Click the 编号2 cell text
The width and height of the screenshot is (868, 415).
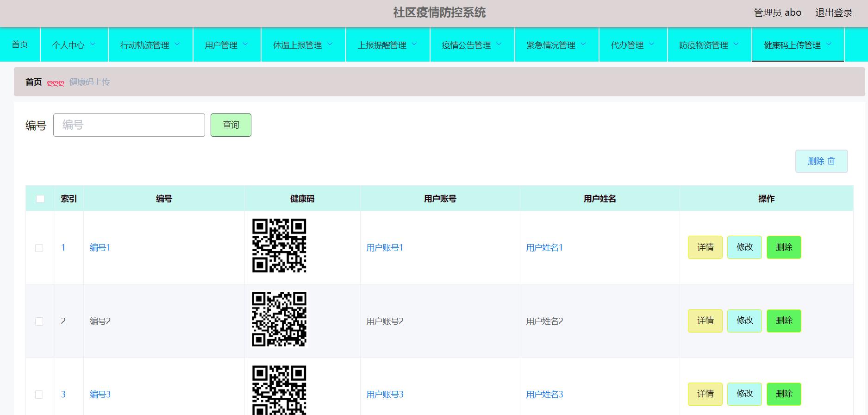point(100,321)
